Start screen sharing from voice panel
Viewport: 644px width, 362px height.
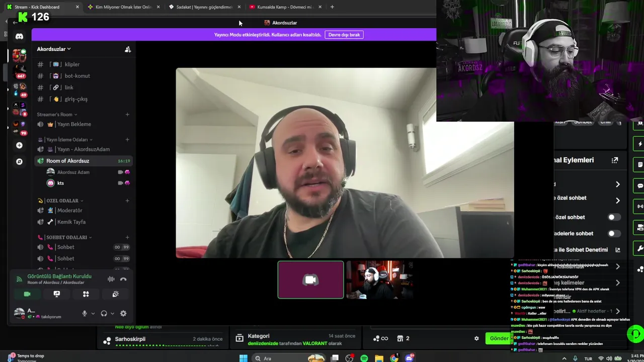56,294
